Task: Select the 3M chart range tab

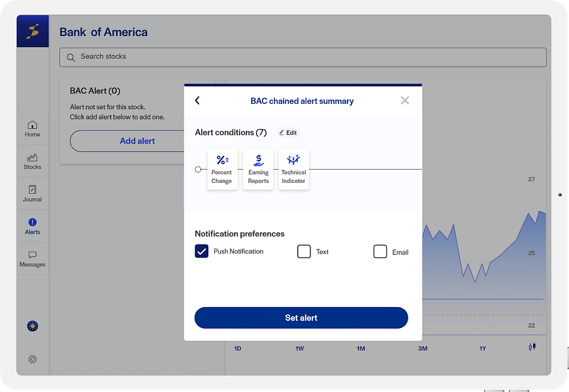Action: pos(423,348)
